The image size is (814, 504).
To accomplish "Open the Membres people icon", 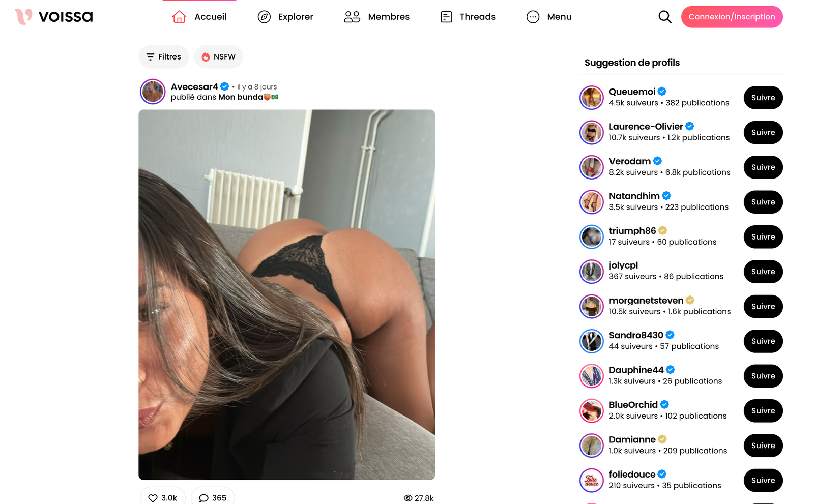I will pyautogui.click(x=352, y=17).
